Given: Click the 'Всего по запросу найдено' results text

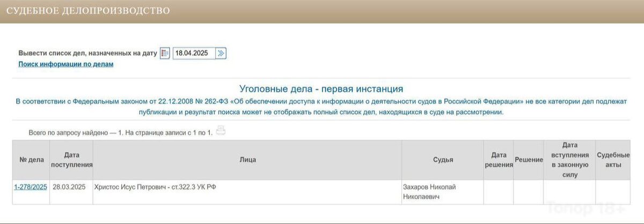Looking at the screenshot, I should click(x=121, y=132).
